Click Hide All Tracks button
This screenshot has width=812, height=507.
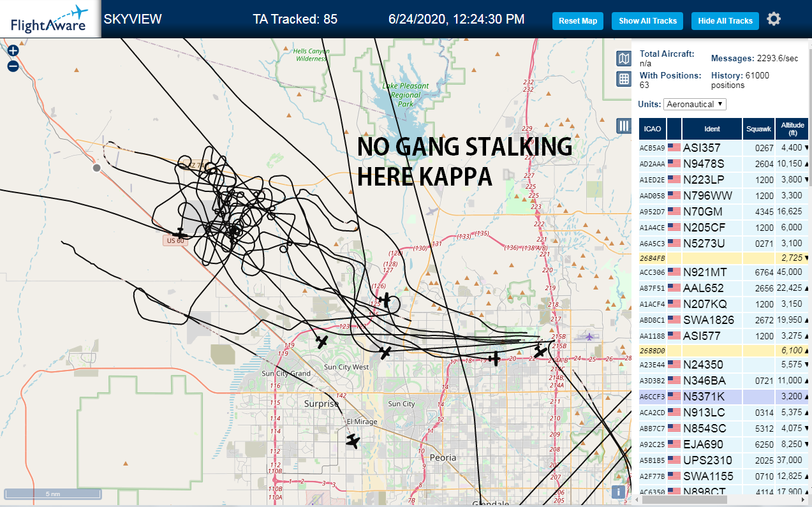coord(725,21)
